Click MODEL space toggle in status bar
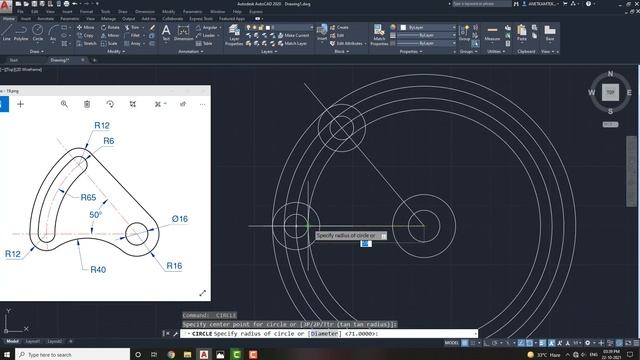The width and height of the screenshot is (640, 360). coord(452,343)
